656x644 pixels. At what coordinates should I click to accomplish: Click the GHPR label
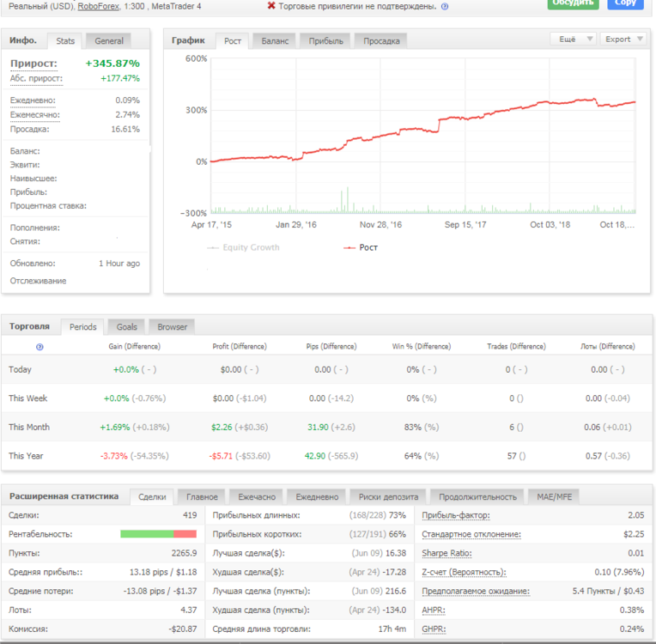434,629
